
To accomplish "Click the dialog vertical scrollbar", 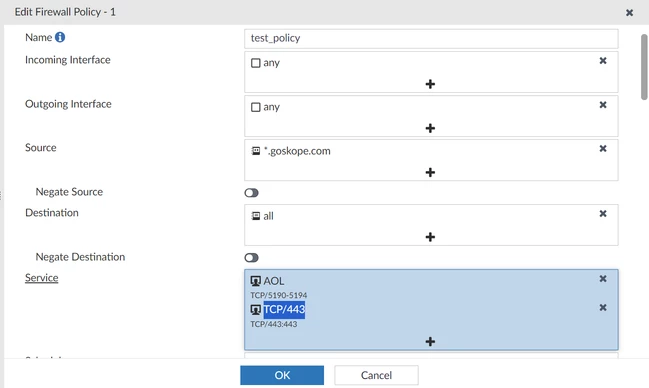I will tap(644, 67).
